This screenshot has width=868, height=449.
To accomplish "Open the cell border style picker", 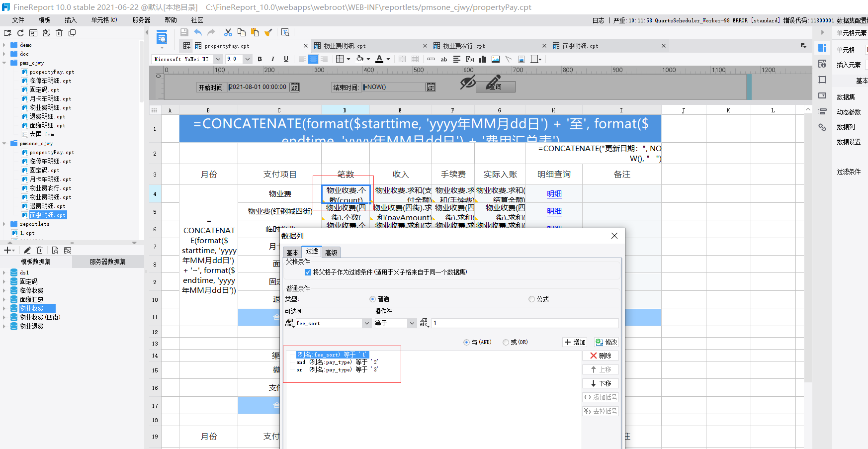I will click(340, 59).
